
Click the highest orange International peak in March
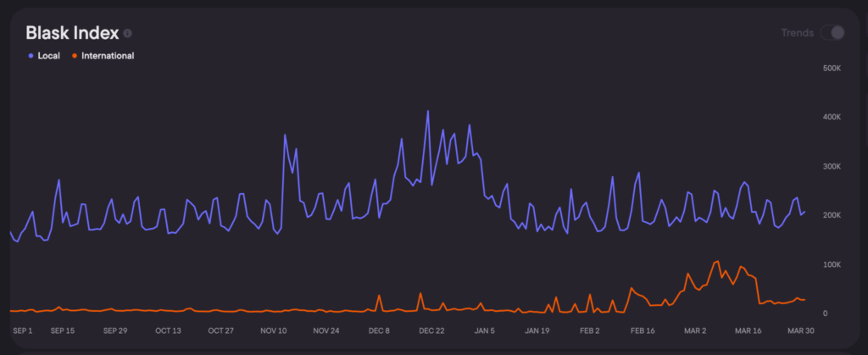(718, 261)
